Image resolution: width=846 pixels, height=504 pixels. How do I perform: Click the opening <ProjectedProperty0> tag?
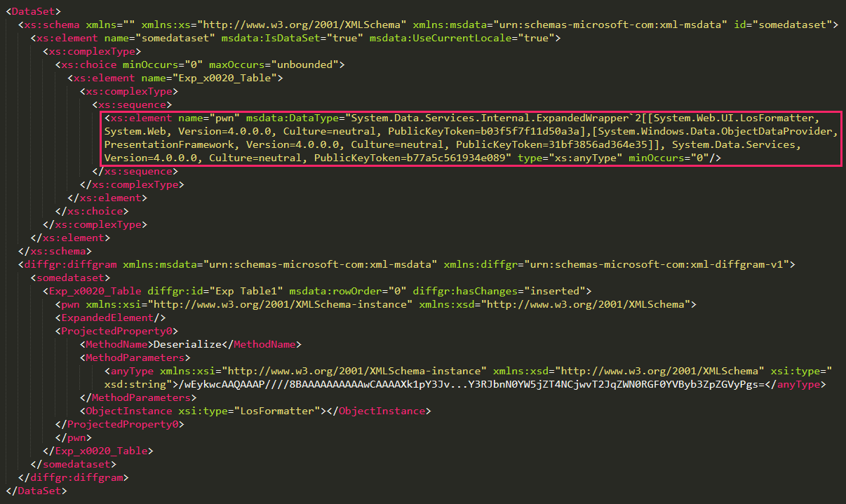point(116,331)
